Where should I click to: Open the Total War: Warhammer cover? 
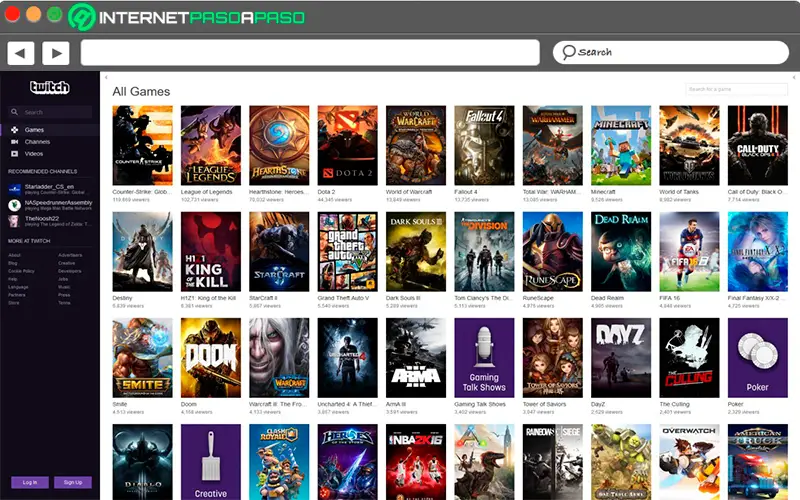[x=553, y=145]
